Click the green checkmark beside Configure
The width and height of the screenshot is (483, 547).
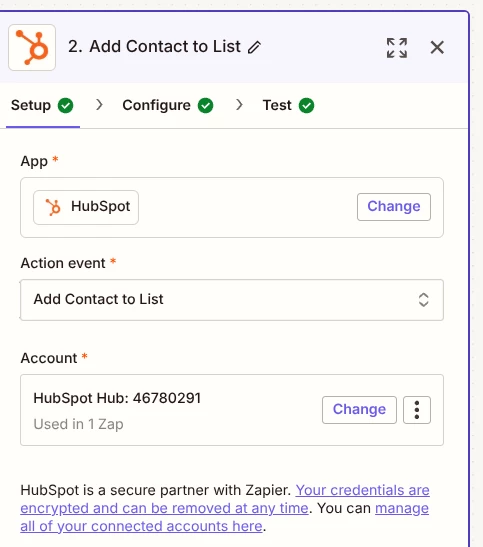[x=205, y=105]
